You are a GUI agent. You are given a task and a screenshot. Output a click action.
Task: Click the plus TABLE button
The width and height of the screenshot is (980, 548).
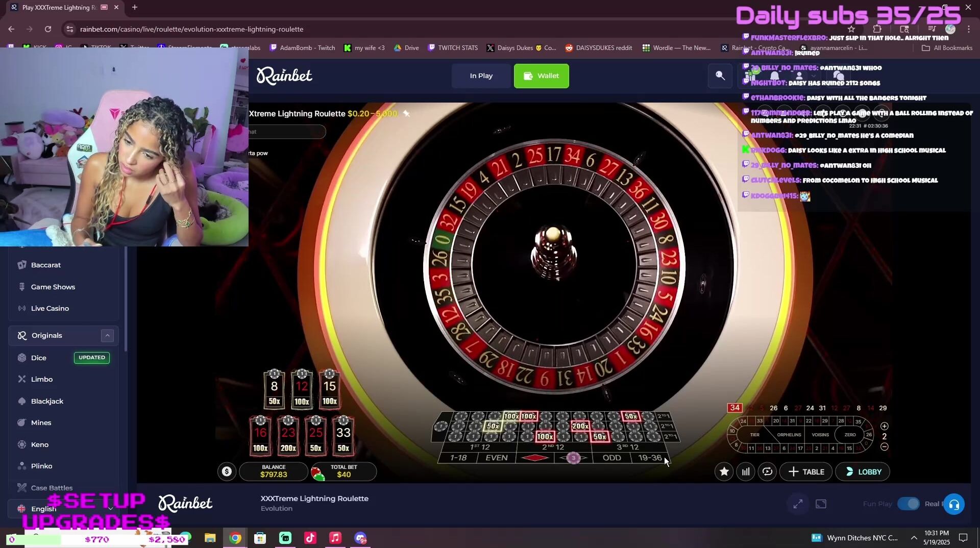tap(806, 472)
